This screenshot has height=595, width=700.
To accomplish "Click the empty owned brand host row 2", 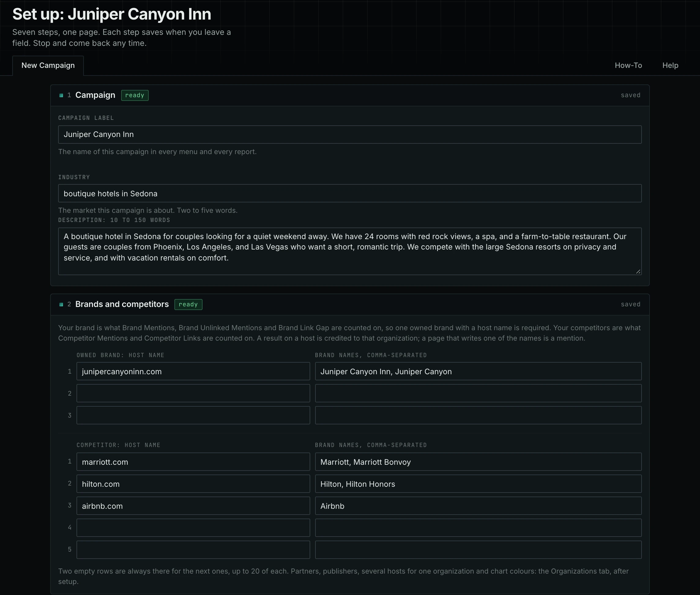I will [193, 393].
